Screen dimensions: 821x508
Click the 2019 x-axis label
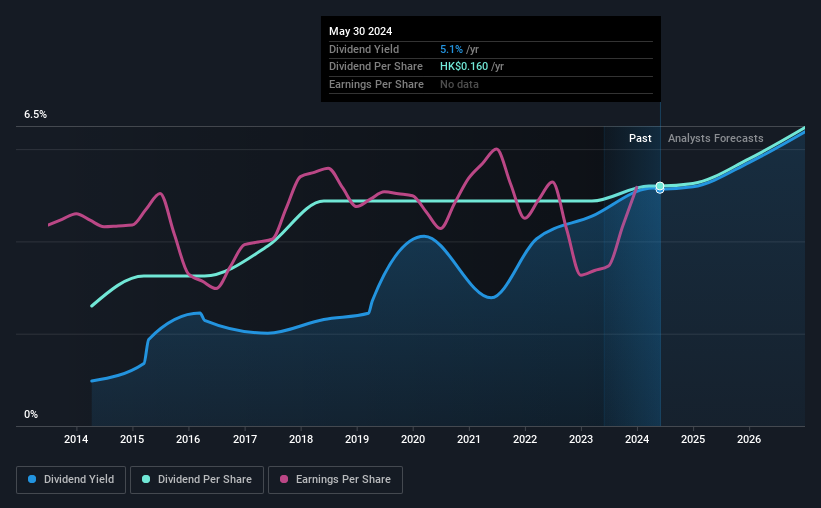pyautogui.click(x=357, y=439)
